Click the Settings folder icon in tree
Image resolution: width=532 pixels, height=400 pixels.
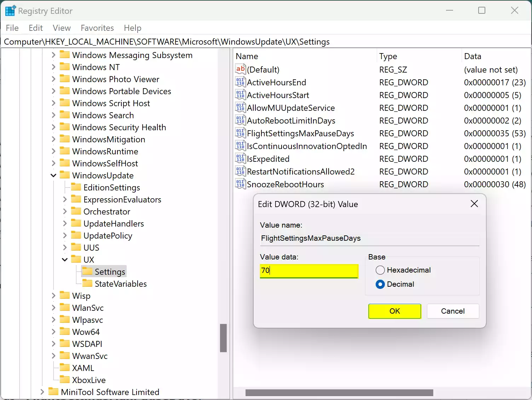(x=87, y=271)
